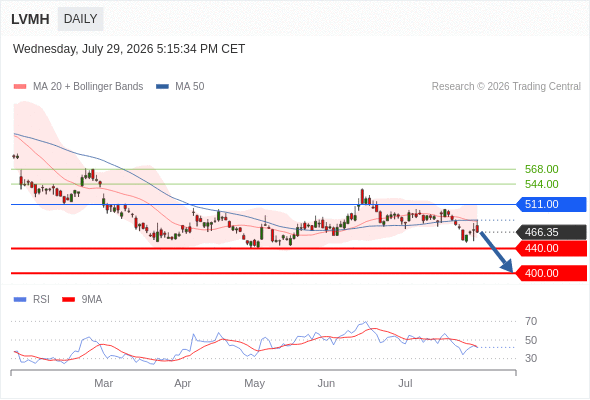Click the chart date and time text
Viewport: 590px width, 400px height.
point(129,49)
